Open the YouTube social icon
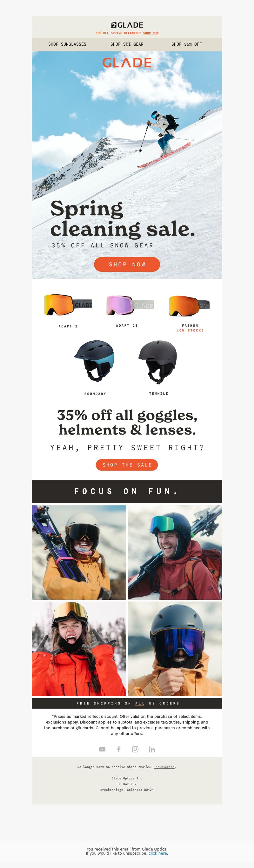254x868 pixels. tap(102, 749)
